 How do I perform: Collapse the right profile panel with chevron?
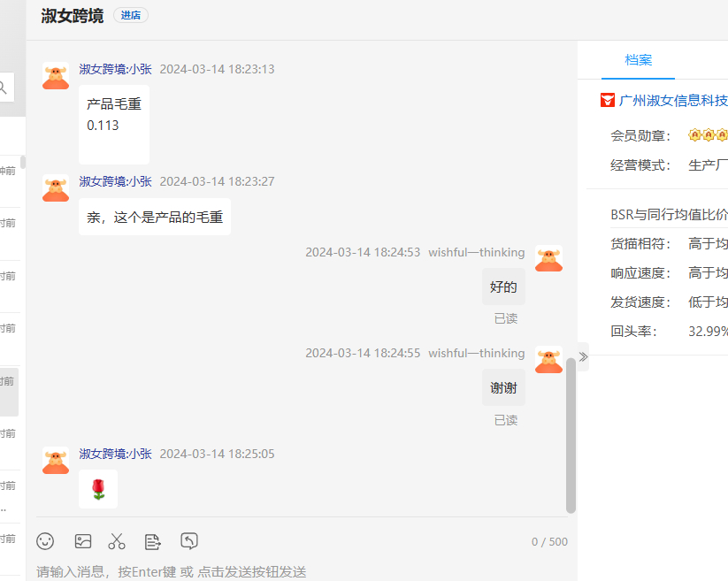pos(583,356)
